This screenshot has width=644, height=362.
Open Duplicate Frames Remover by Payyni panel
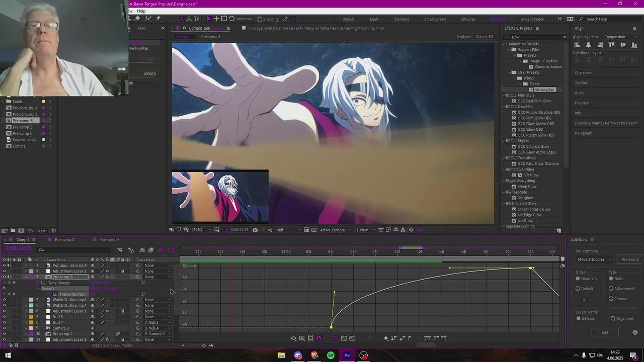coord(606,123)
